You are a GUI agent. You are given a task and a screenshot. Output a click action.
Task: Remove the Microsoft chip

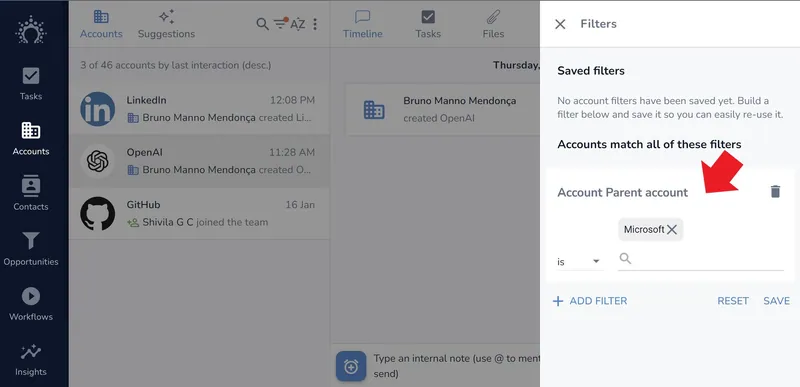[672, 229]
